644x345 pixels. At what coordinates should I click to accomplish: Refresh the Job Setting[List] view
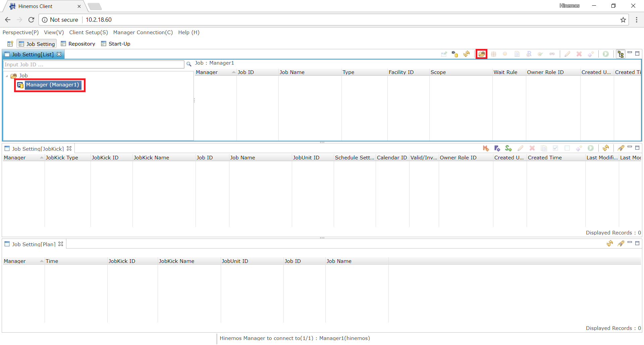pos(467,54)
